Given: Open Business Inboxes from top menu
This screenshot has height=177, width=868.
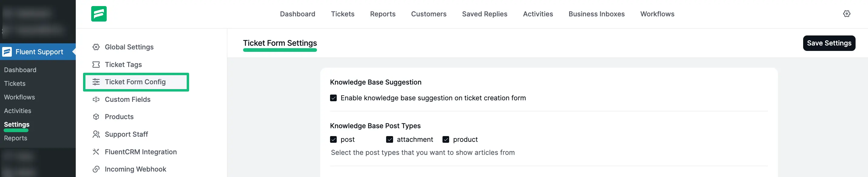Looking at the screenshot, I should pos(596,14).
